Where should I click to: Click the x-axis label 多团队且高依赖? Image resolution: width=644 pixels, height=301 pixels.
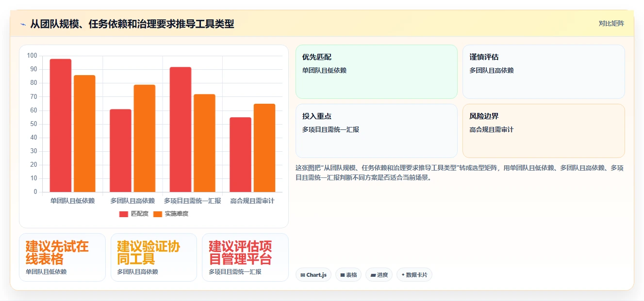pos(132,201)
